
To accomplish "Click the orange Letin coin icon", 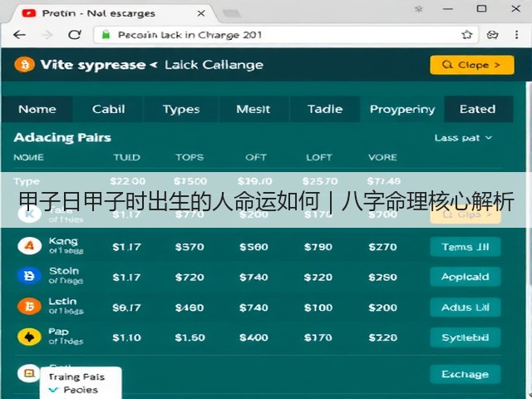I will click(30, 306).
